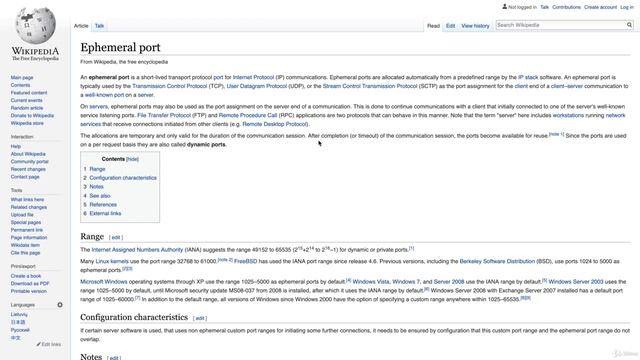
Task: Open the top-right user Talk link
Action: point(544,7)
